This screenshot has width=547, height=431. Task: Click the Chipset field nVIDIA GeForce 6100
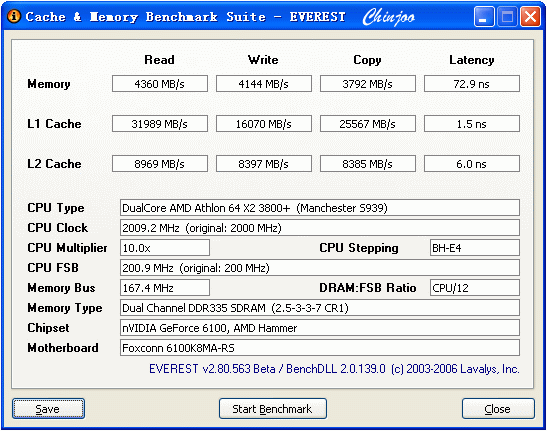click(320, 328)
